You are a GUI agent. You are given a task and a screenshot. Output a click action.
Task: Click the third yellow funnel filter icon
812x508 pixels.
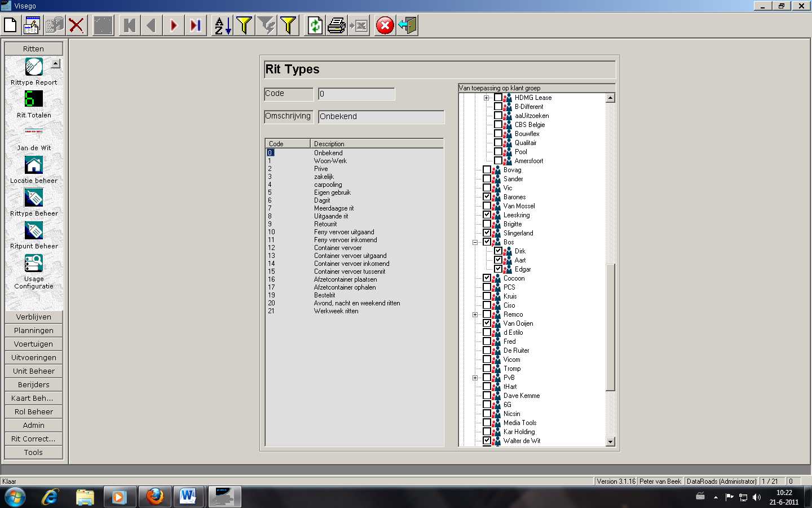click(x=288, y=25)
